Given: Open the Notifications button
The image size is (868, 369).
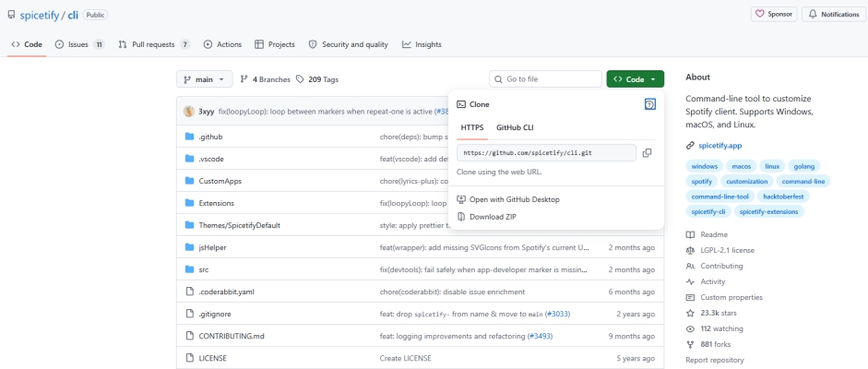Looking at the screenshot, I should (x=834, y=15).
